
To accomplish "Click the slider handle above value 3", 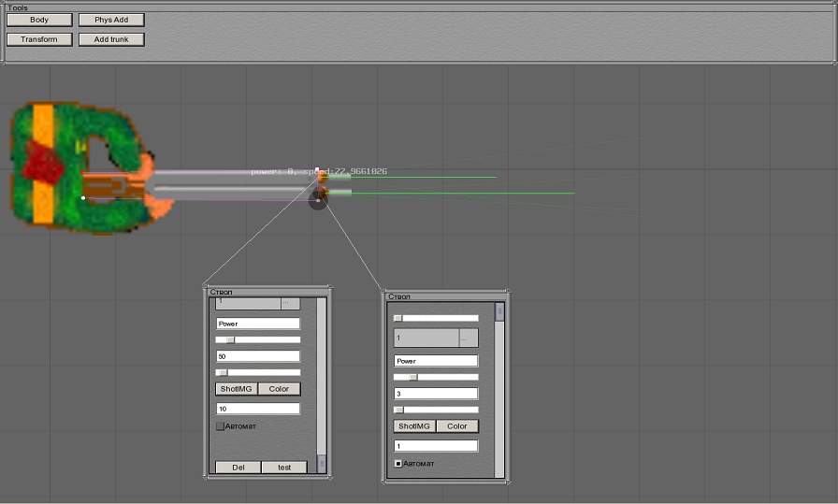I will pos(412,377).
